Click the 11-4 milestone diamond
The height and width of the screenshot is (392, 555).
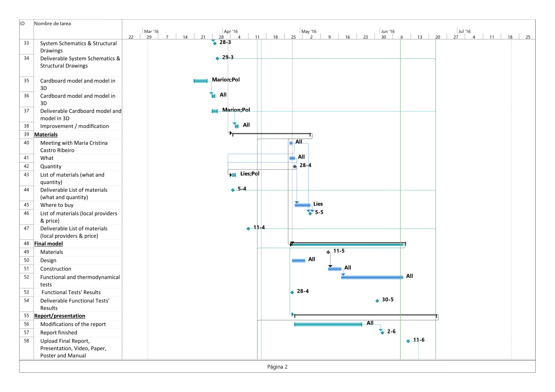248,229
